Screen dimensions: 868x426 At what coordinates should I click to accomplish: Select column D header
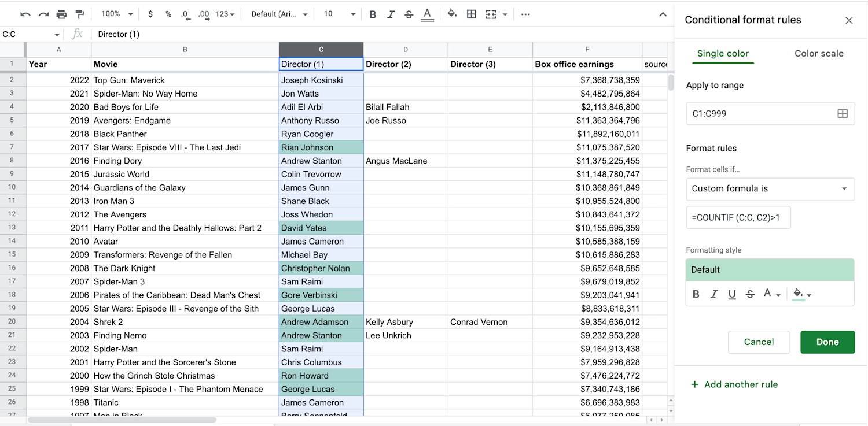(406, 50)
